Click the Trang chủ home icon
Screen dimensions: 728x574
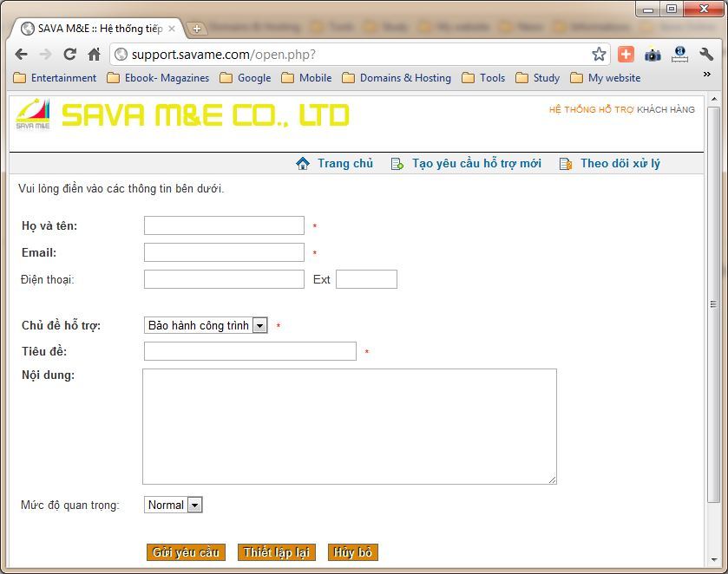point(303,163)
